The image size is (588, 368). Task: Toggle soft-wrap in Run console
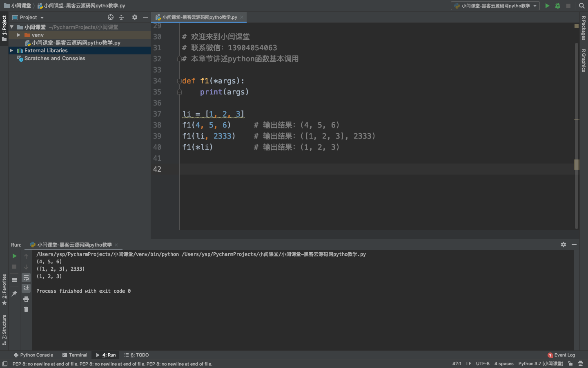point(26,278)
